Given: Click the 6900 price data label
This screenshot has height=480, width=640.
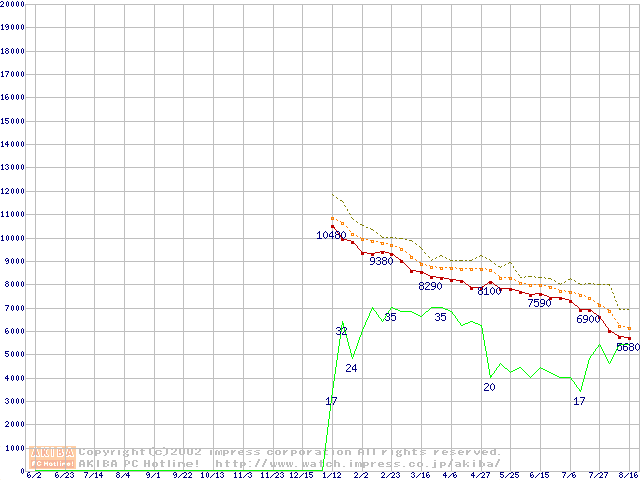Looking at the screenshot, I should pyautogui.click(x=588, y=320).
